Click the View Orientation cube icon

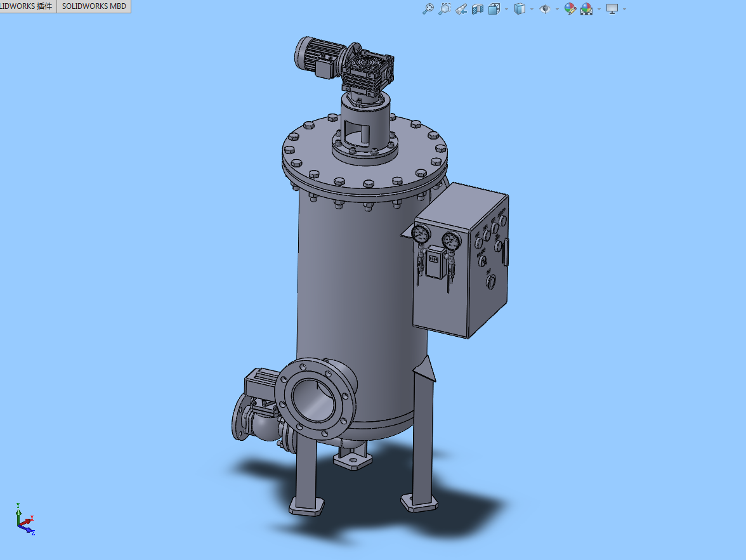(x=494, y=9)
